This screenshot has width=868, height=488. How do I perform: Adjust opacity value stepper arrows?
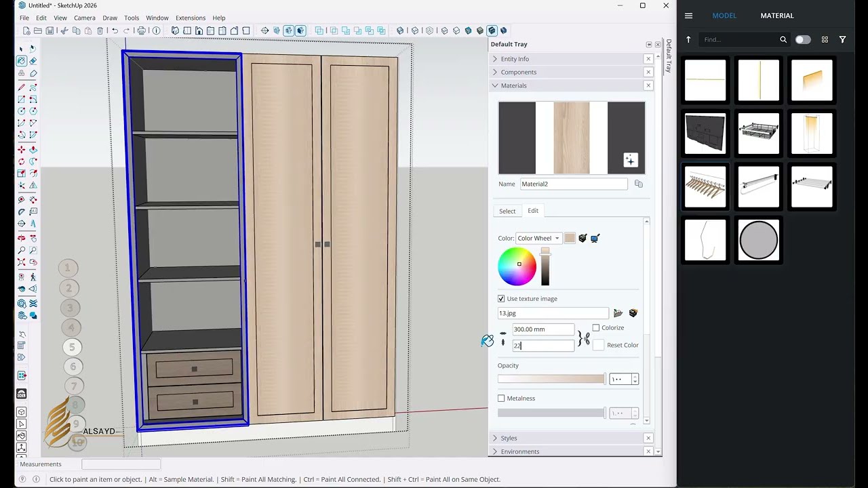(635, 379)
